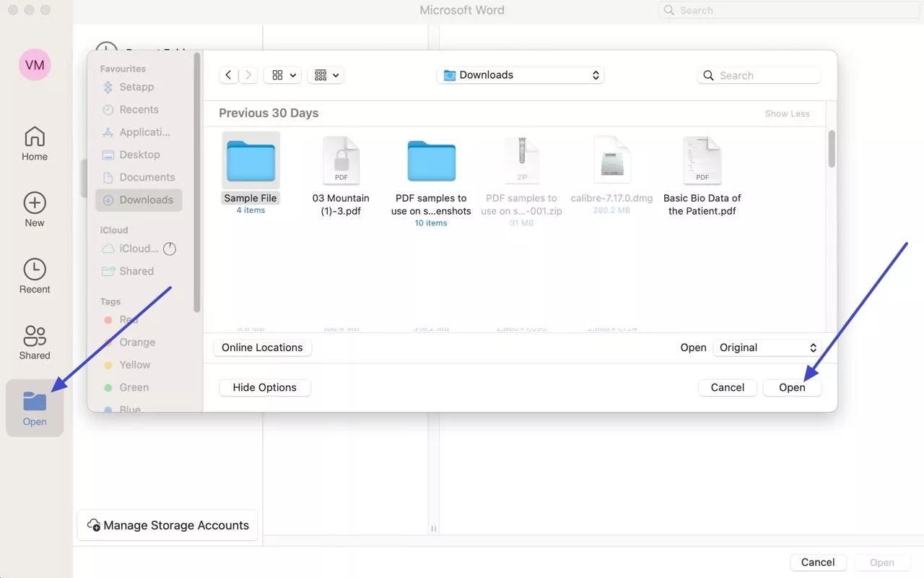Click the Hide Options button
This screenshot has height=578, width=924.
[x=264, y=387]
